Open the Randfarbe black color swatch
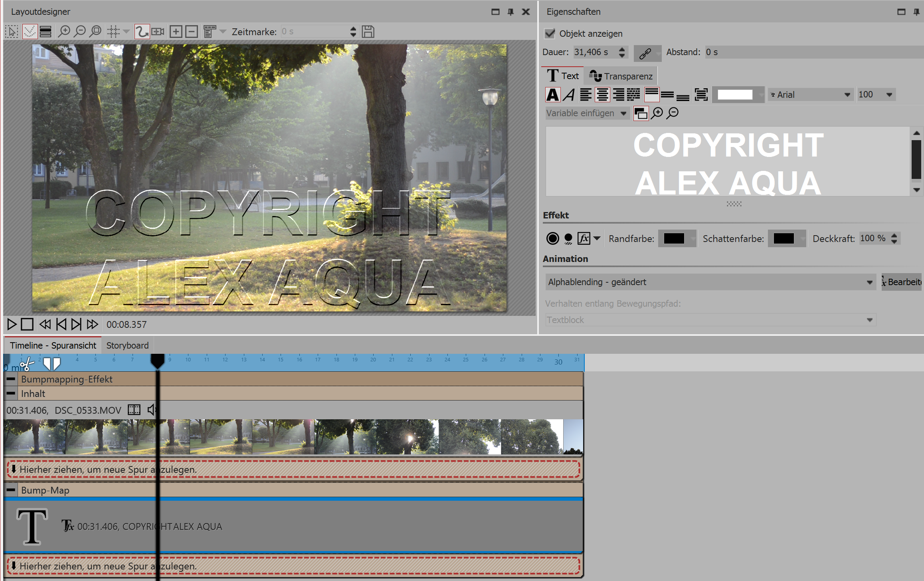 [x=674, y=239]
